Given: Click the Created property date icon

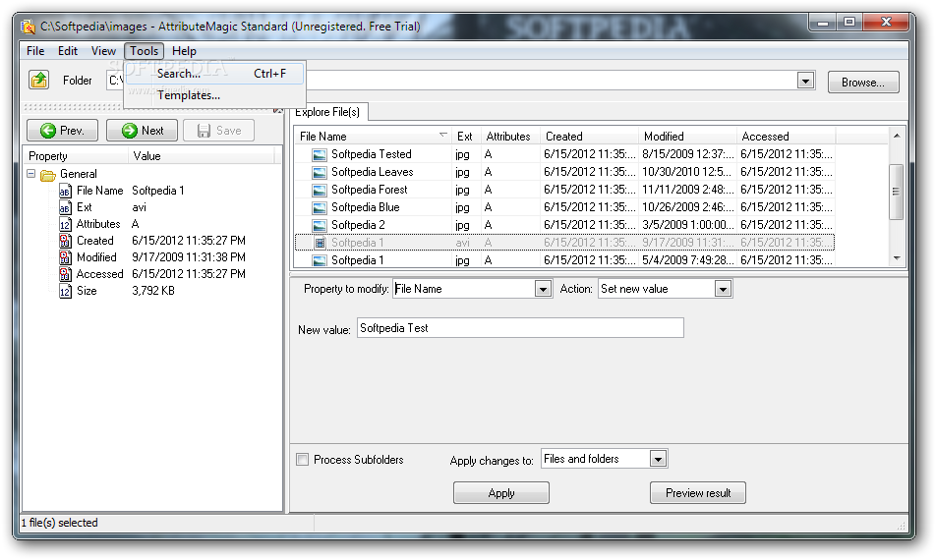Looking at the screenshot, I should pos(65,241).
